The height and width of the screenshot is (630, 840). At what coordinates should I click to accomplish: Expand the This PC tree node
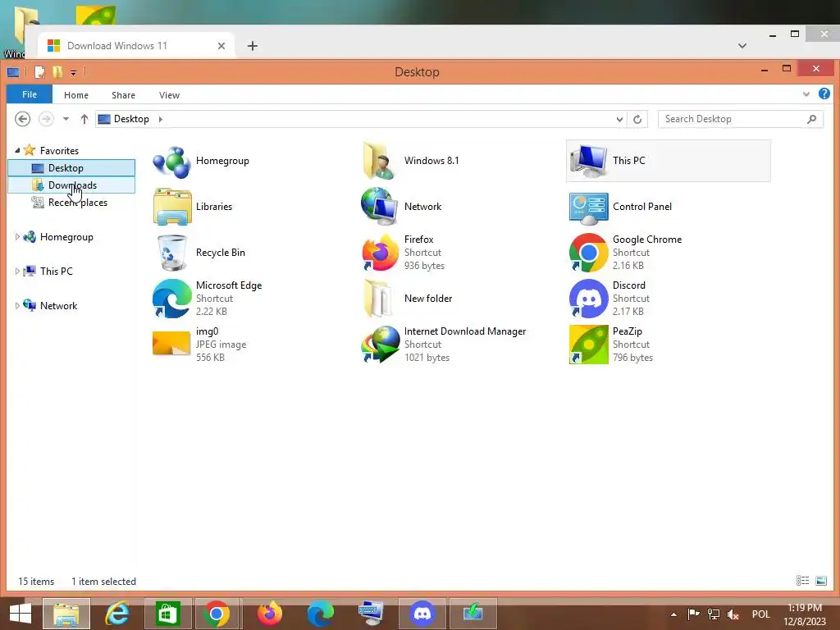coord(17,271)
